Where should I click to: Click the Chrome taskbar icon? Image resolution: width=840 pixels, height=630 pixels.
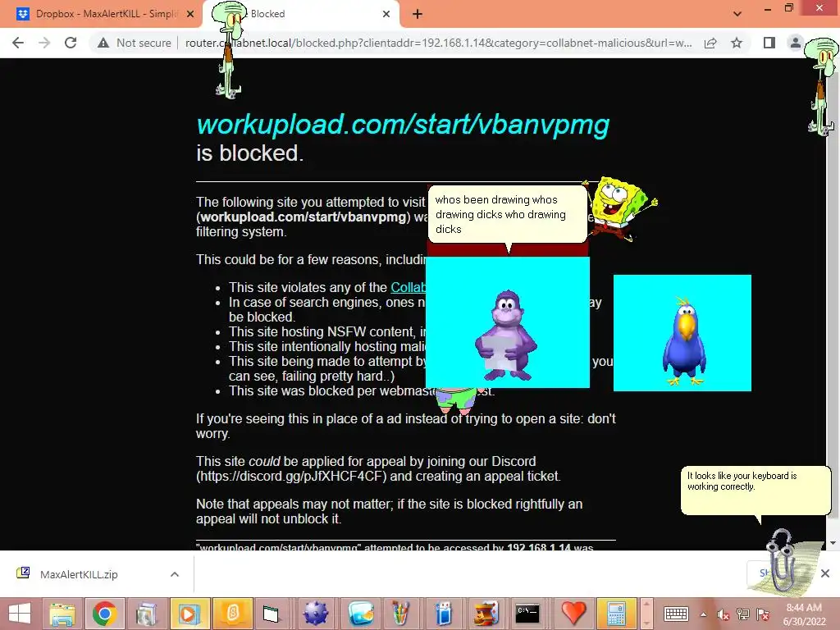point(104,614)
